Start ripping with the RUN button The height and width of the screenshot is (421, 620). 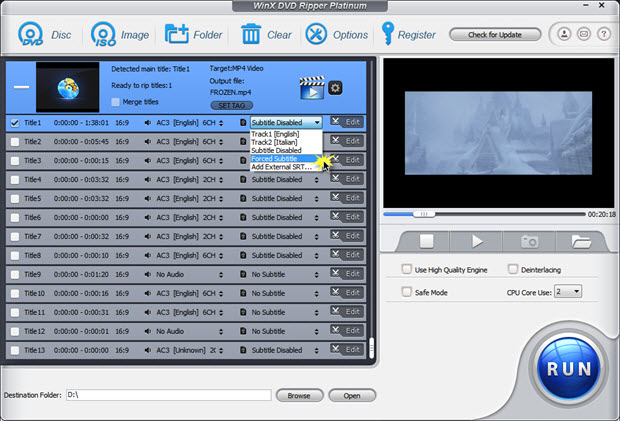pyautogui.click(x=569, y=369)
